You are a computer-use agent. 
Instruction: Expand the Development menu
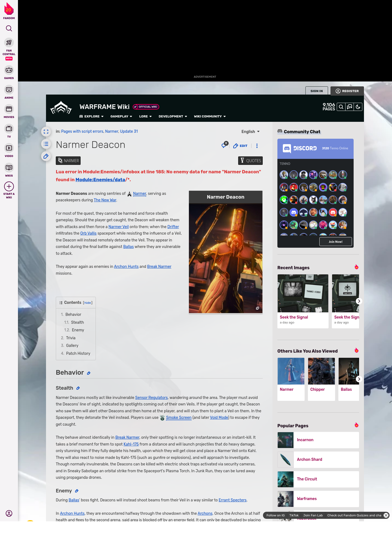(173, 116)
